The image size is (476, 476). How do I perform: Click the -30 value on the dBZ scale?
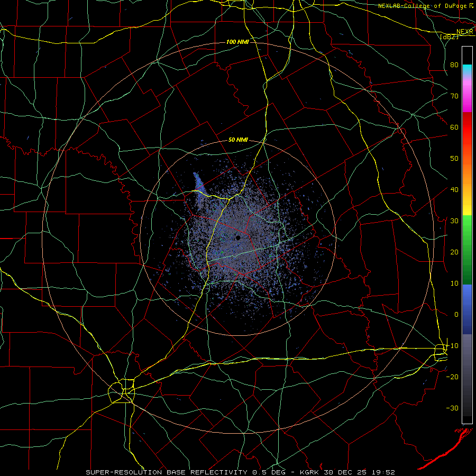(x=452, y=408)
